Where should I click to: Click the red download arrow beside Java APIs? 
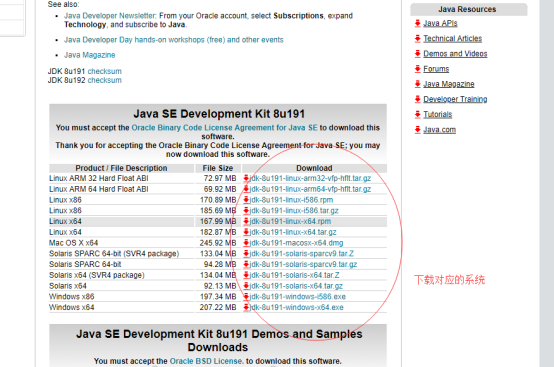coord(418,23)
